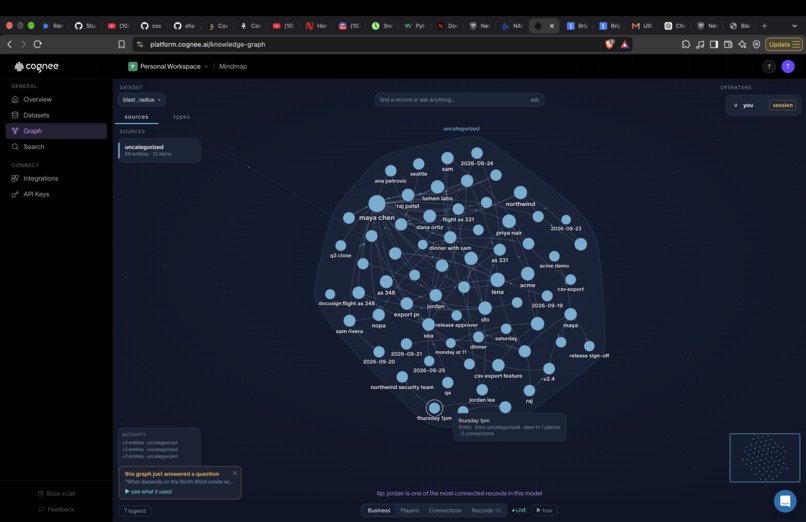Click the lena graph node

coord(498,280)
